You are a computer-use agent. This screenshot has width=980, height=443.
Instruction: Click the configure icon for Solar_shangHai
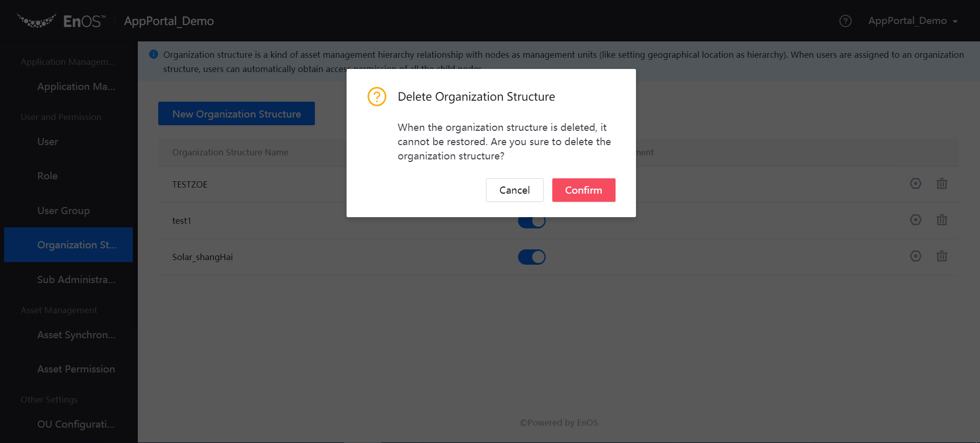(915, 256)
